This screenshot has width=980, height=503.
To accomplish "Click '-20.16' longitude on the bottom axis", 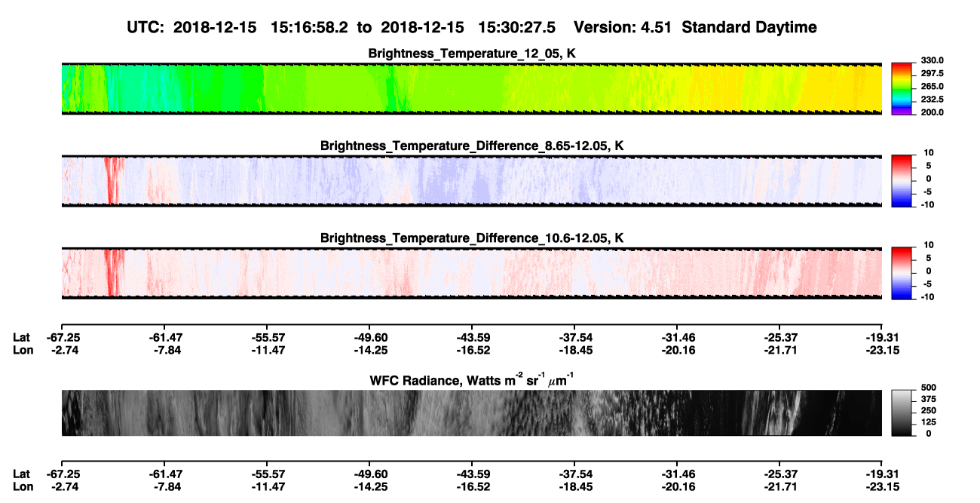I will click(x=677, y=486).
